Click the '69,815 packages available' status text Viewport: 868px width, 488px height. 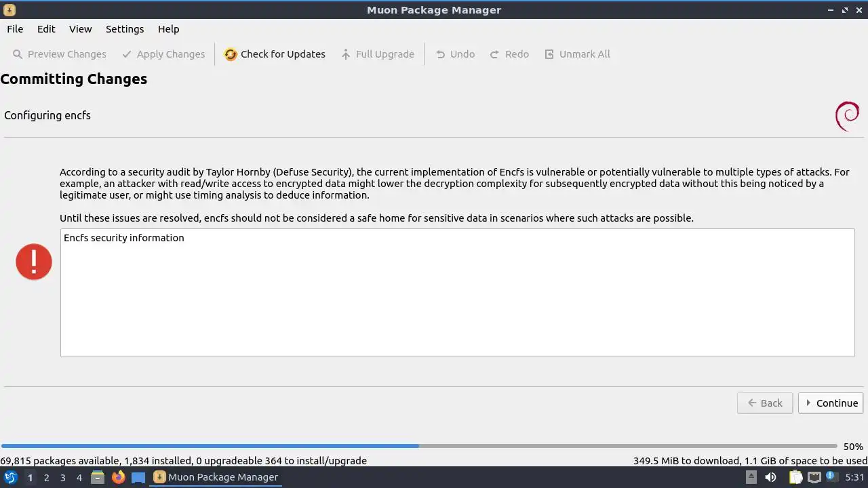pos(184,461)
